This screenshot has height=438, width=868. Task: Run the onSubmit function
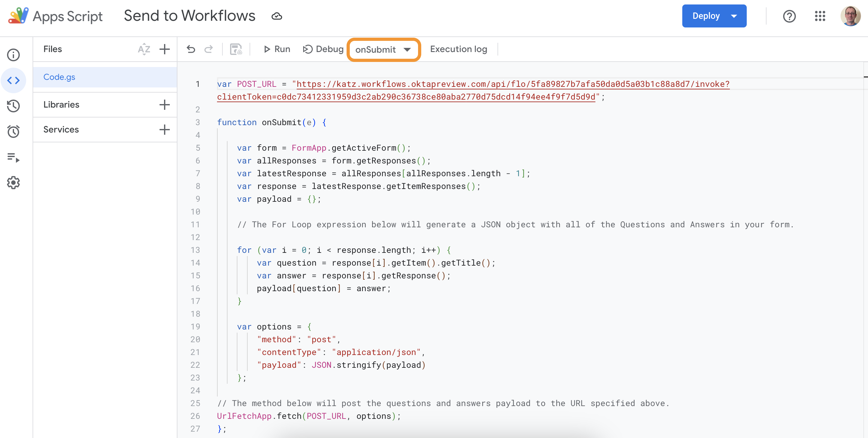276,49
